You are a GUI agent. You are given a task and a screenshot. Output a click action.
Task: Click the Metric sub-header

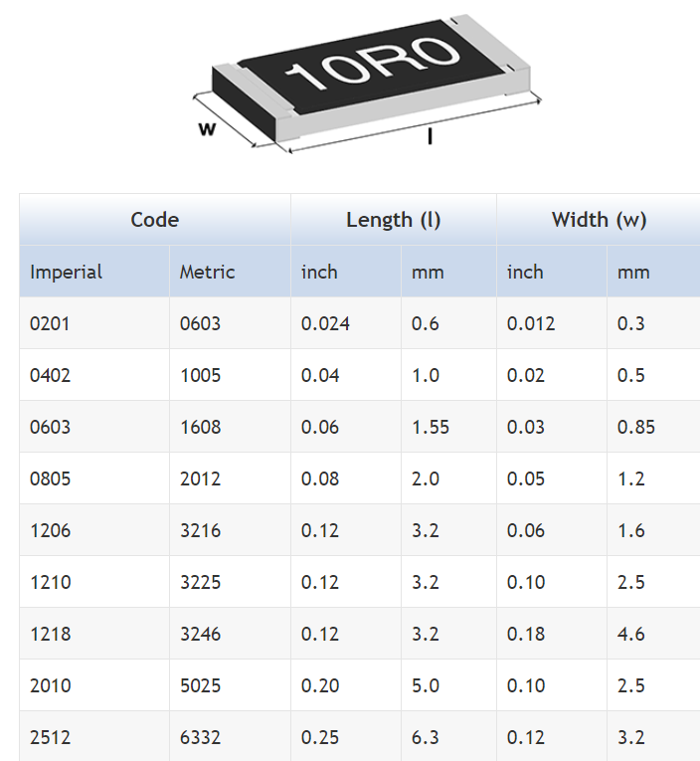coord(230,272)
